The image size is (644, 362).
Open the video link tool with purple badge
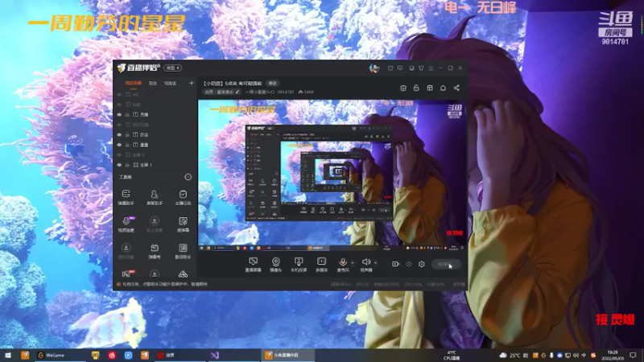(x=126, y=224)
